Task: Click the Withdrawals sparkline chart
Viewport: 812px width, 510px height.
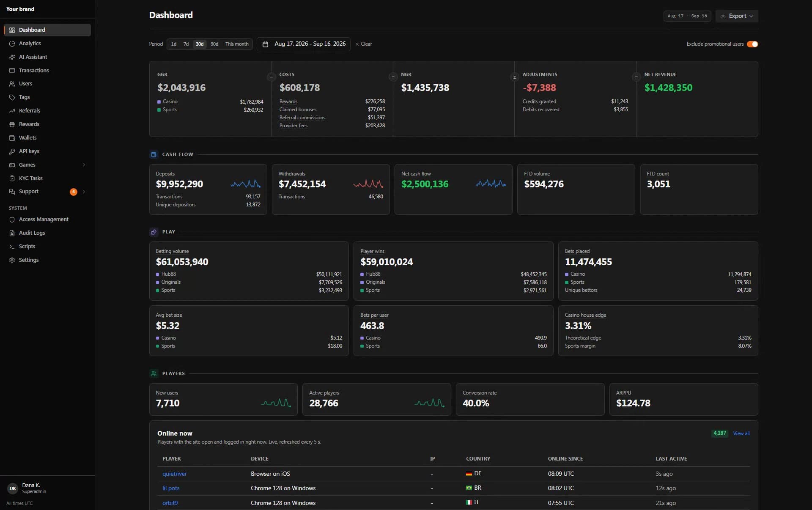Action: click(368, 184)
